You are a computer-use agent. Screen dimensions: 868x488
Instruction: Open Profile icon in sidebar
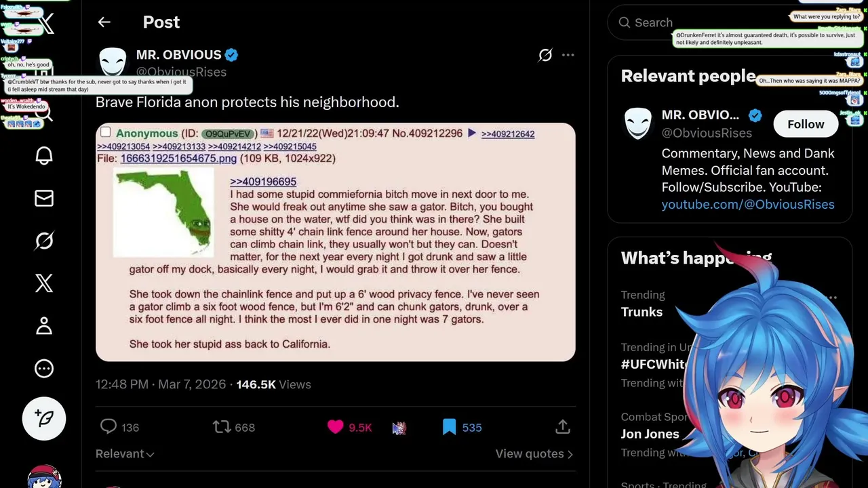coord(44,326)
